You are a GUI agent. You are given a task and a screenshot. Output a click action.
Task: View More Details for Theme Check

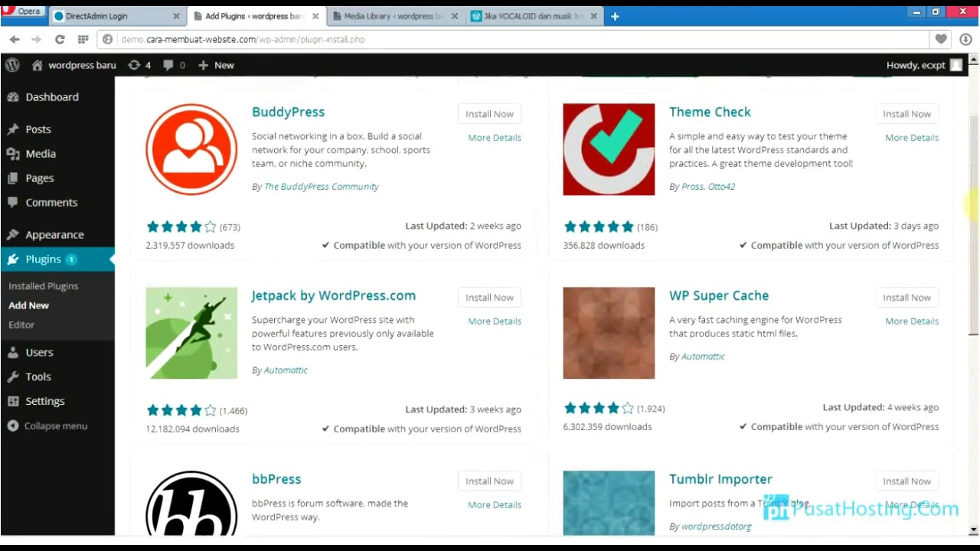point(912,138)
